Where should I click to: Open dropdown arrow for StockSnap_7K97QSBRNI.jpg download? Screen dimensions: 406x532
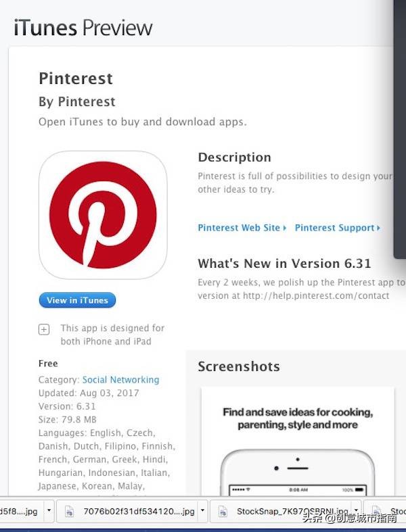tap(356, 510)
